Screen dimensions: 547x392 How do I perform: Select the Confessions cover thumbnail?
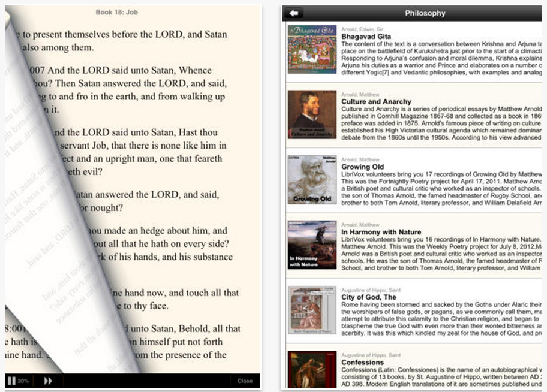coord(312,370)
